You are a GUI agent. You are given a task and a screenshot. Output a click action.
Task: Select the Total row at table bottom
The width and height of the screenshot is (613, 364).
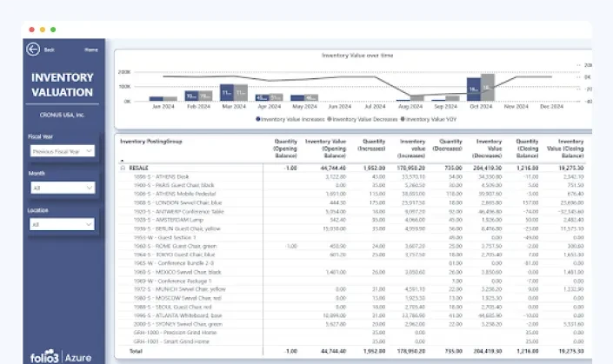(x=351, y=351)
